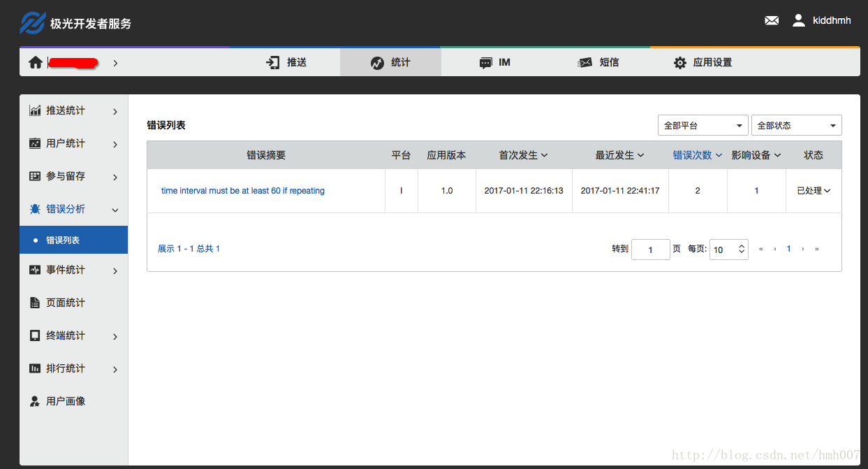Sort by 首次发生 column

click(523, 155)
